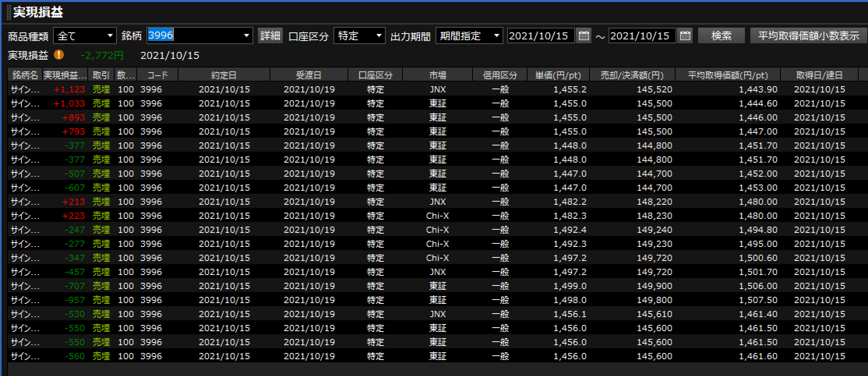The height and width of the screenshot is (376, 868).
Task: Sort by the 実現損益 column header
Action: (x=65, y=75)
